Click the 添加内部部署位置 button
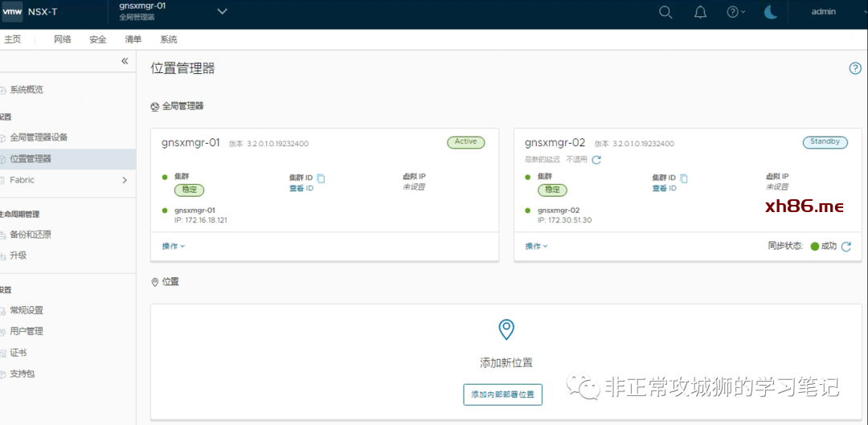This screenshot has width=868, height=425. 502,394
